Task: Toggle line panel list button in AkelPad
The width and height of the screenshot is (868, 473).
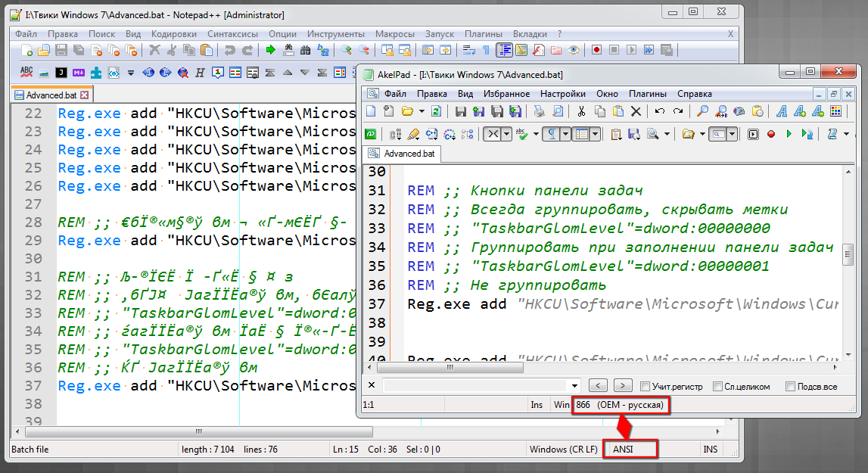Action: 580,134
